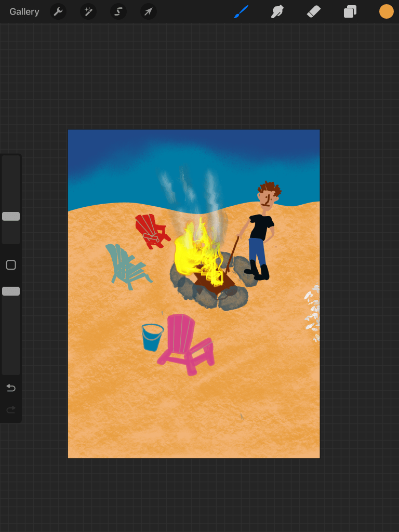Open the Layers panel

[x=350, y=11]
